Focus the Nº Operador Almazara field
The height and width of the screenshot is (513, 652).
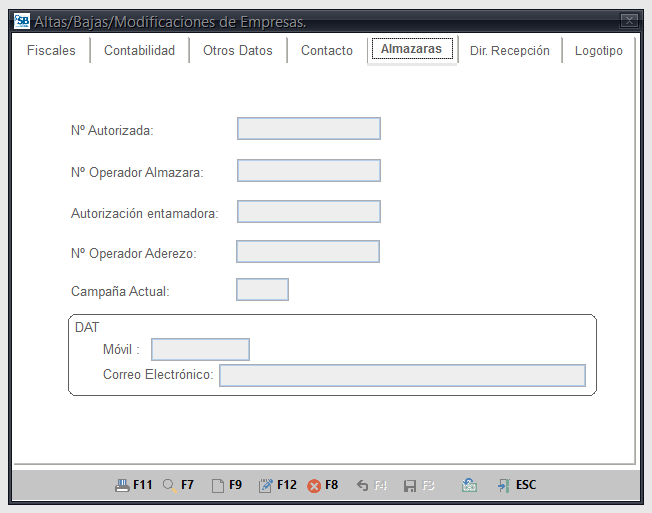pyautogui.click(x=308, y=171)
